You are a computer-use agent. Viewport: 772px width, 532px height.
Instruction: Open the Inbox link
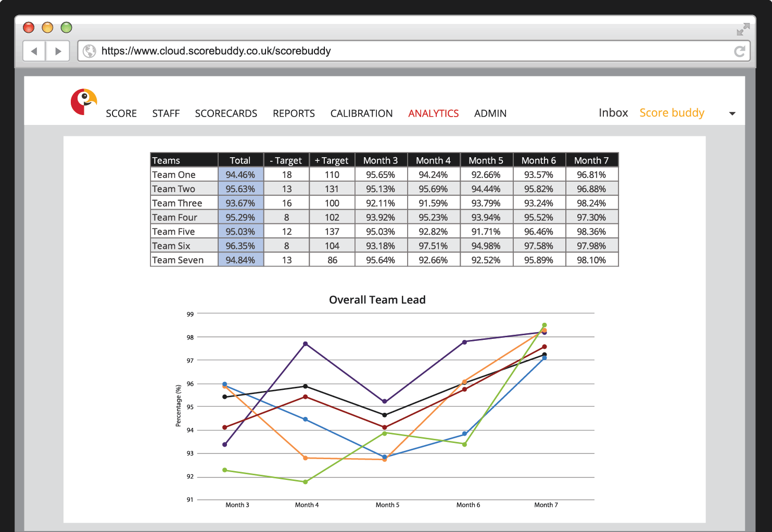click(x=613, y=113)
